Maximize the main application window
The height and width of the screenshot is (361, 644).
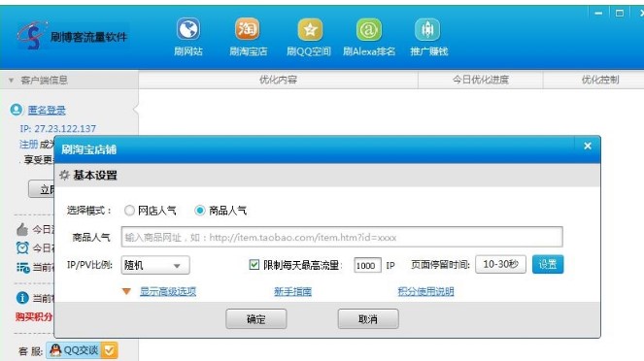pyautogui.click(x=620, y=14)
